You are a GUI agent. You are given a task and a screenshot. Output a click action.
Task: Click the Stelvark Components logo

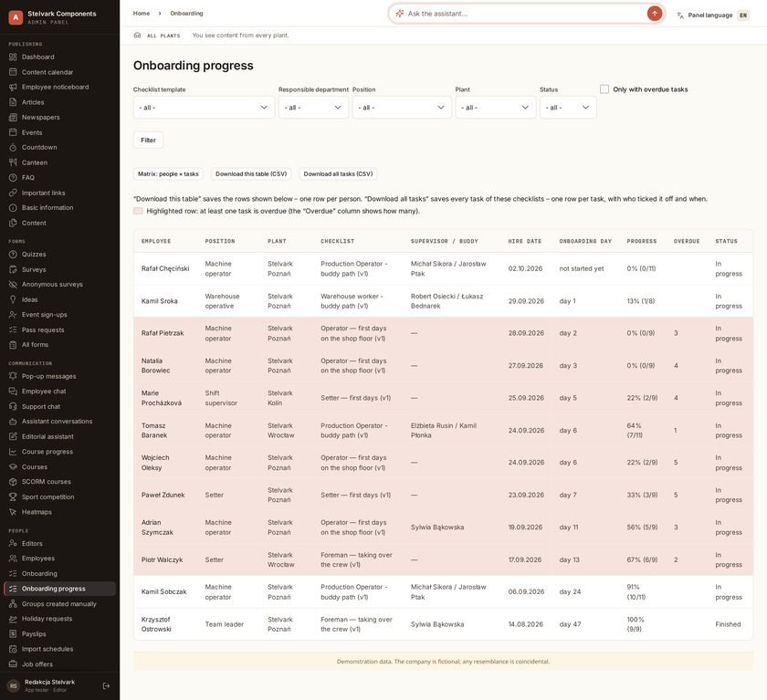(16, 17)
